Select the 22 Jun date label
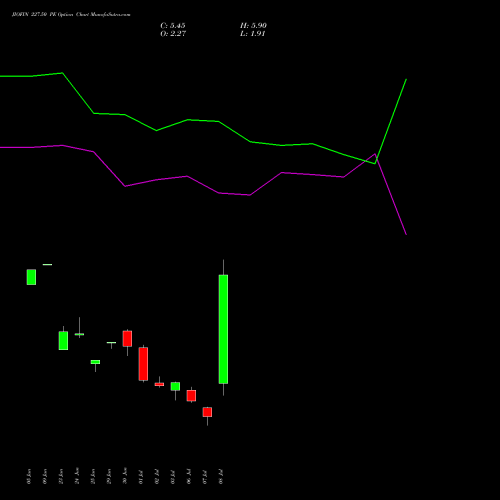Image resolution: width=500 pixels, height=500 pixels. coord(61,476)
